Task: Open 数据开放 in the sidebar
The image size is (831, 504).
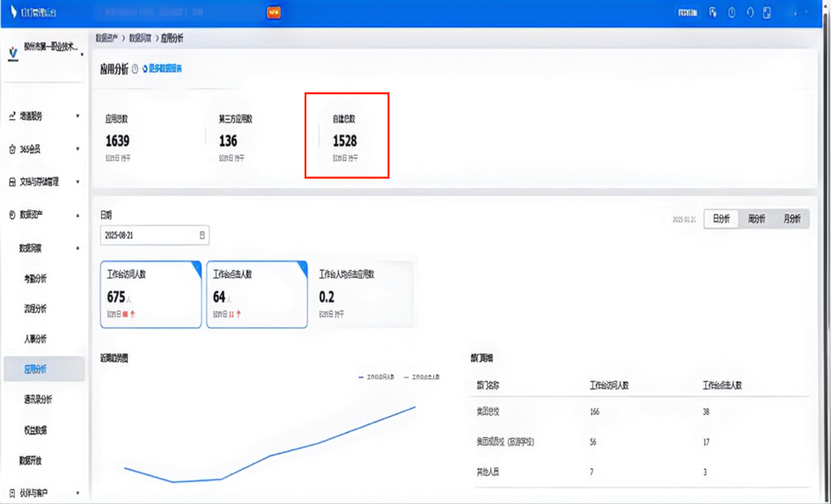Action: tap(30, 461)
